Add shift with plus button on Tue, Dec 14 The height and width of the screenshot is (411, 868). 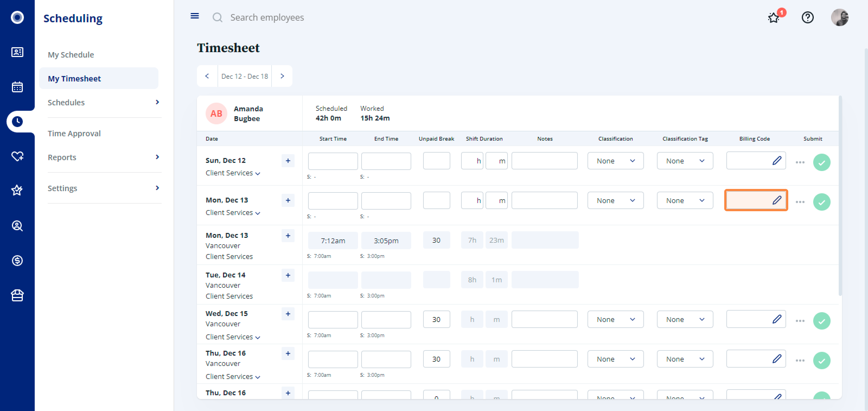[x=288, y=275]
